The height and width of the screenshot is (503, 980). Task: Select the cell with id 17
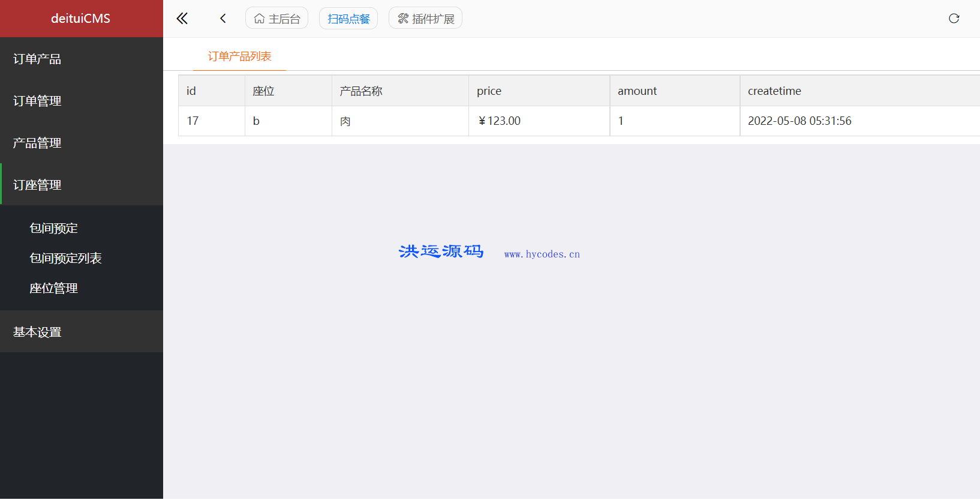(212, 121)
